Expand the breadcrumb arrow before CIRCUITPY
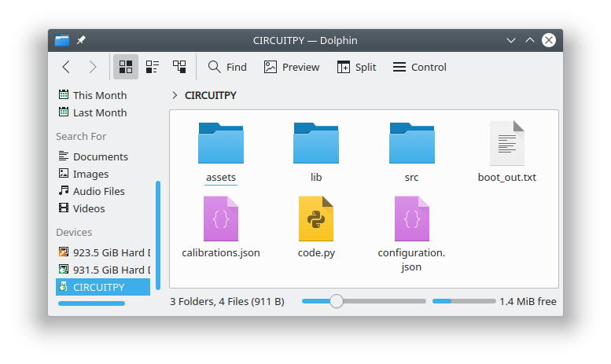 pyautogui.click(x=175, y=95)
